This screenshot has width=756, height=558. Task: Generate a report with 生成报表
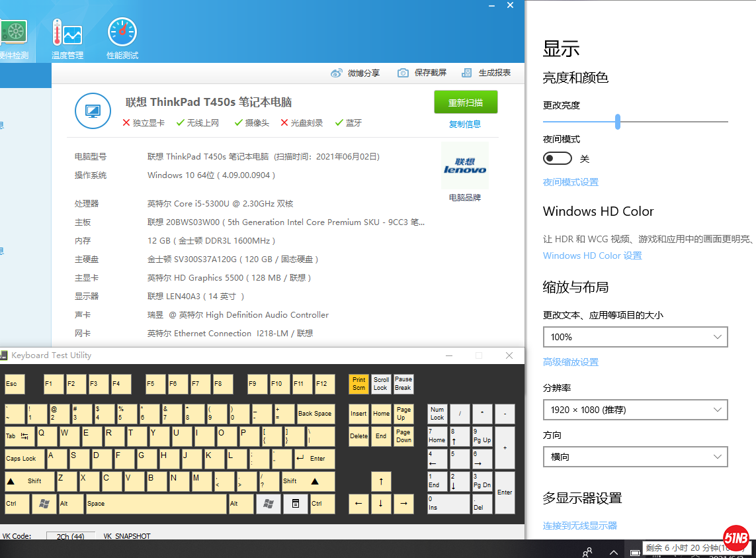point(486,73)
